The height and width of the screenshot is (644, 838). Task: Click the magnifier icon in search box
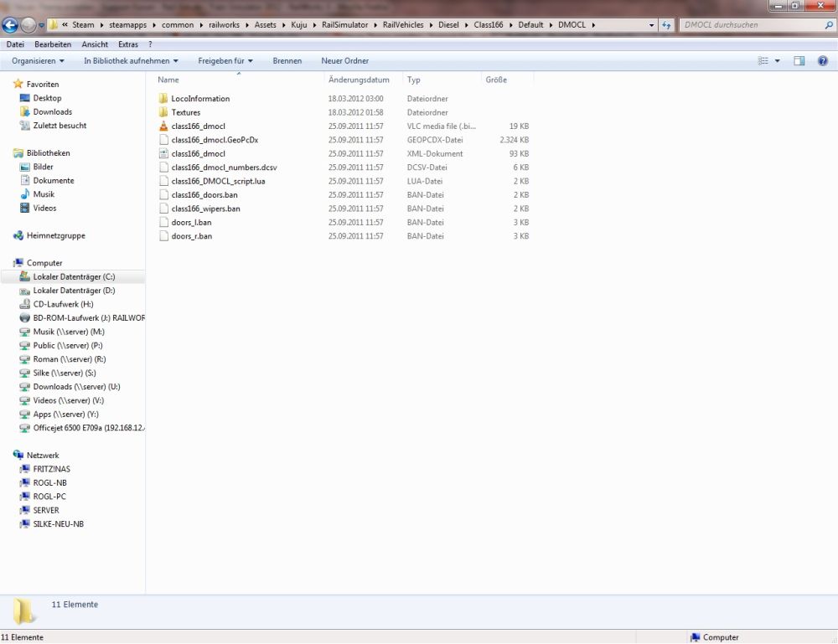(829, 24)
